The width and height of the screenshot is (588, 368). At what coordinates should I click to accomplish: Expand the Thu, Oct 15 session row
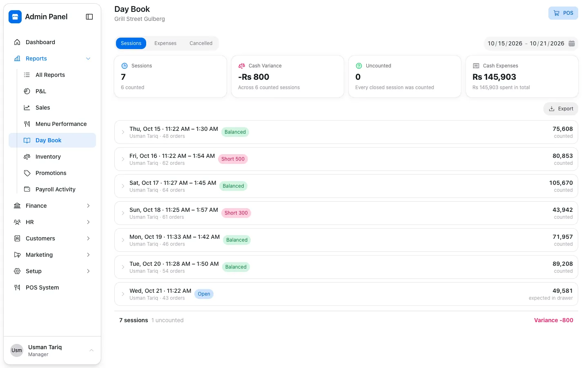tap(346, 132)
